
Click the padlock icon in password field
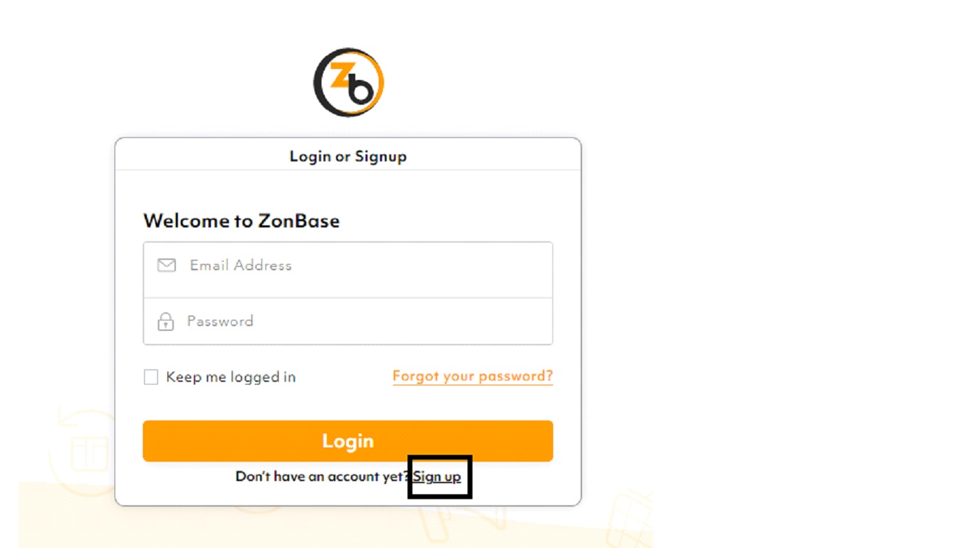166,321
